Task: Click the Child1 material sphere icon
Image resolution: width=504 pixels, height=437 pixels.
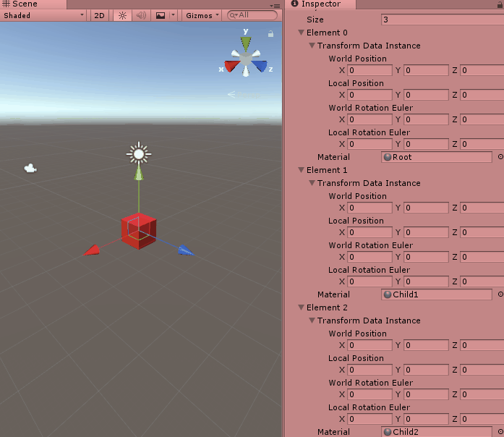Action: pos(388,294)
